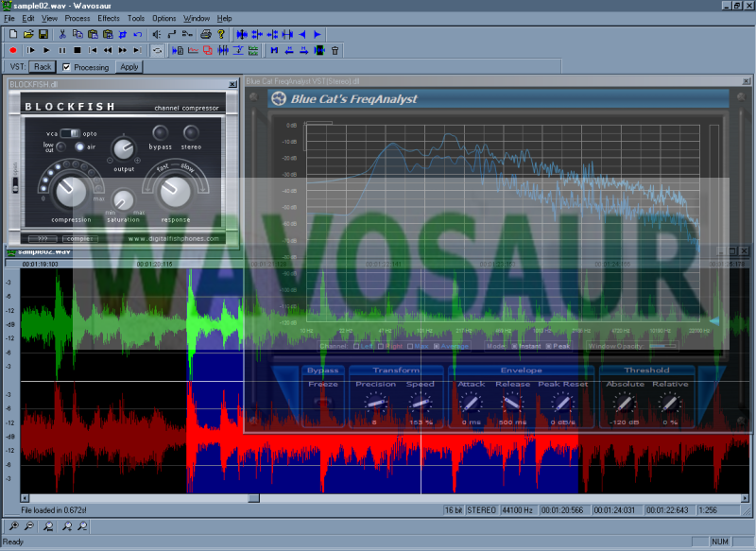Toggle Blockfish bypass button
Viewport: 756px width, 551px height.
160,132
